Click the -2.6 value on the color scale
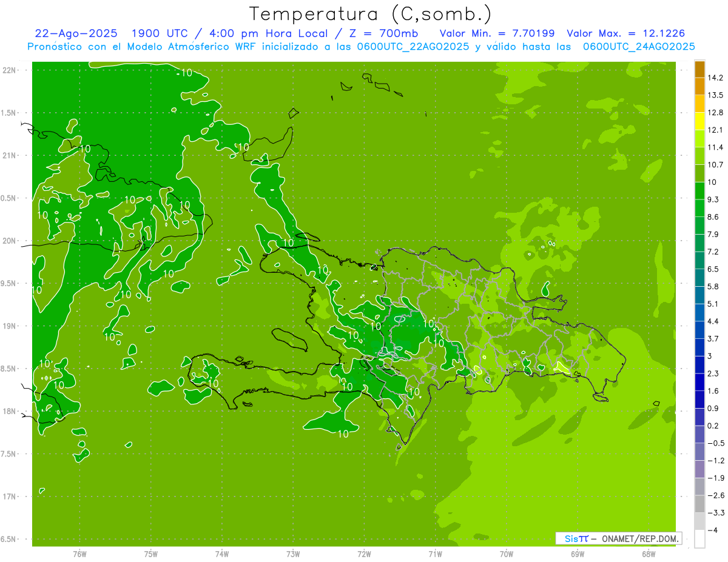Viewport: 728px width, 562px height. [715, 495]
